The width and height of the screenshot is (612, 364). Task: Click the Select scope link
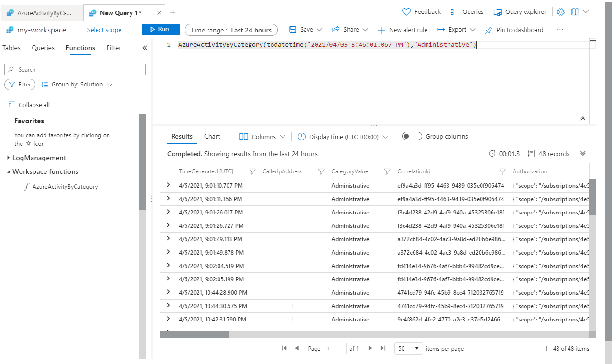104,30
